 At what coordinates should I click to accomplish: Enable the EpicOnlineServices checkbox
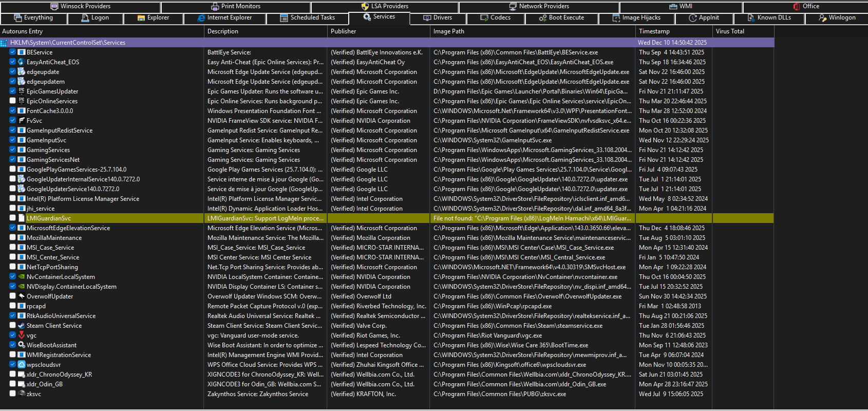[12, 101]
